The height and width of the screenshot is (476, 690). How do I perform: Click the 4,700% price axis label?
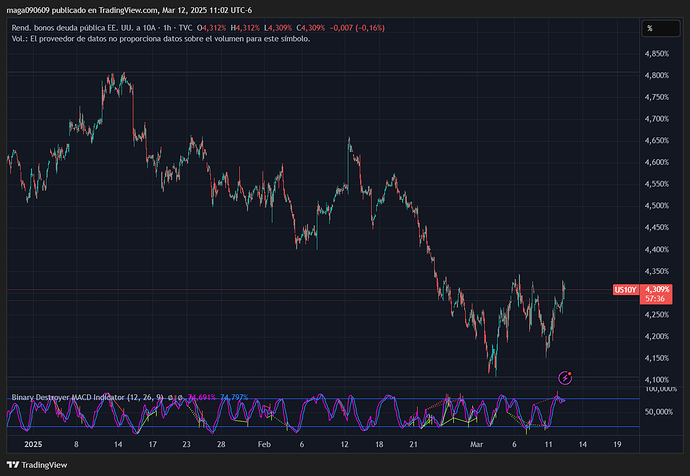[x=657, y=119]
